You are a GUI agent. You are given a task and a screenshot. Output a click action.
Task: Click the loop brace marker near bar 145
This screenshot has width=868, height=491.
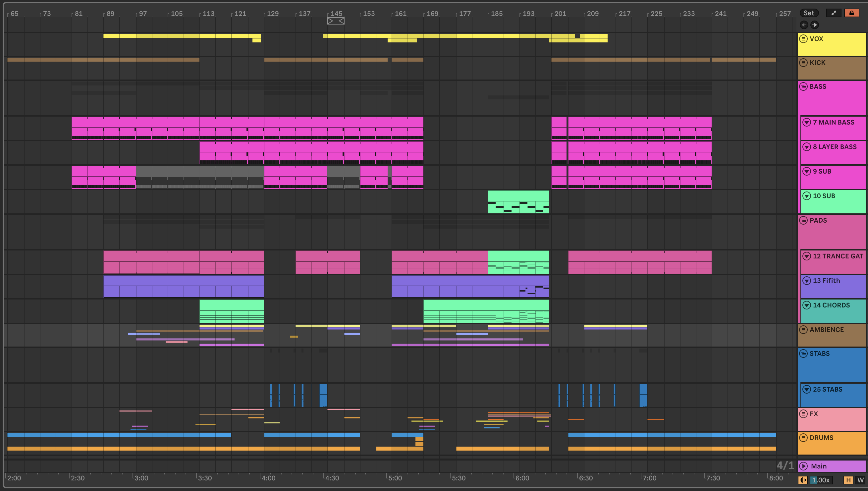point(336,21)
